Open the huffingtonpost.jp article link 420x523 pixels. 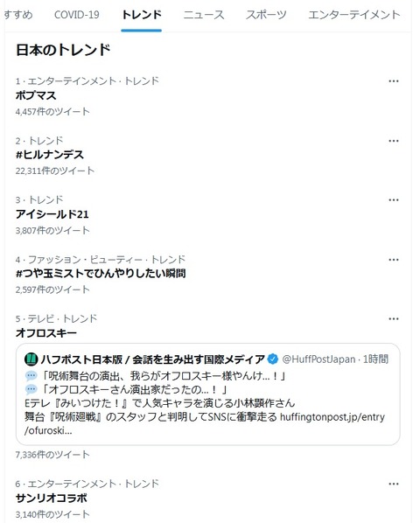205,423
